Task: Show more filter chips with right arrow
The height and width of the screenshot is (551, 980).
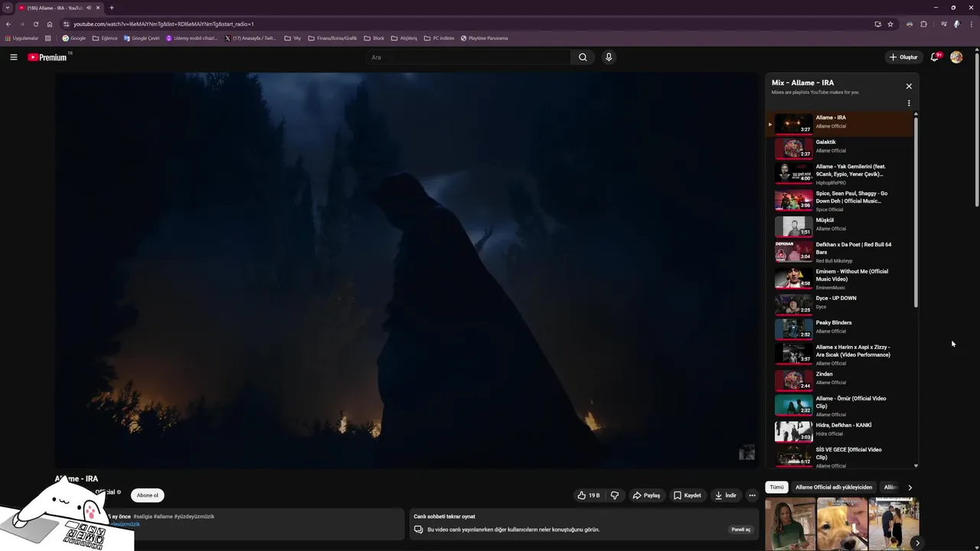Action: [x=910, y=487]
